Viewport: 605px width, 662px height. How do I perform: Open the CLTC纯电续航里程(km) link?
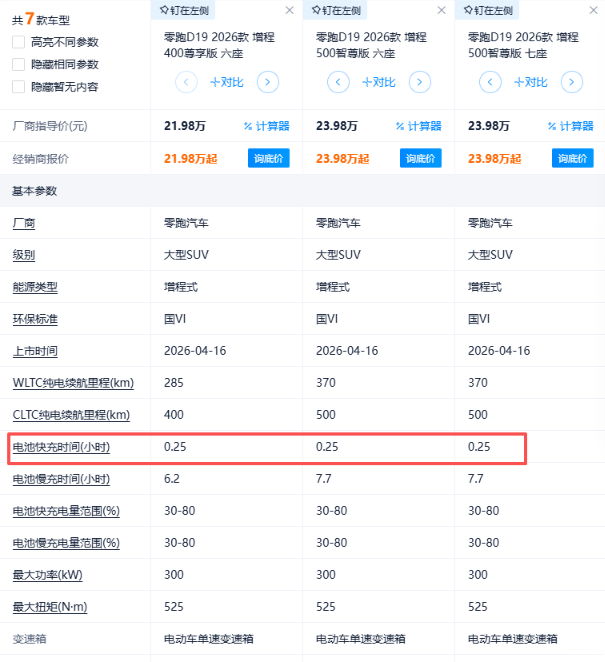click(x=71, y=415)
